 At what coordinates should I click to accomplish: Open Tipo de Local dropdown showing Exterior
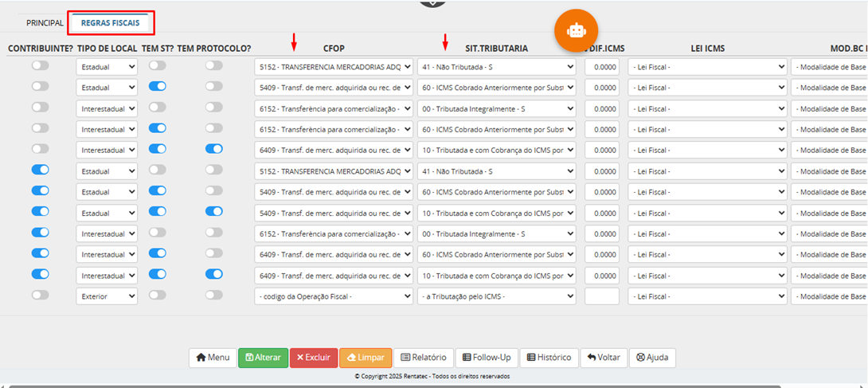point(107,296)
